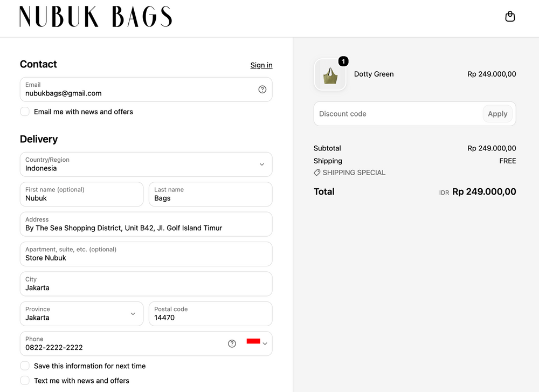Enable Email me with news and offers
Screen dimensions: 539x392
pos(25,112)
